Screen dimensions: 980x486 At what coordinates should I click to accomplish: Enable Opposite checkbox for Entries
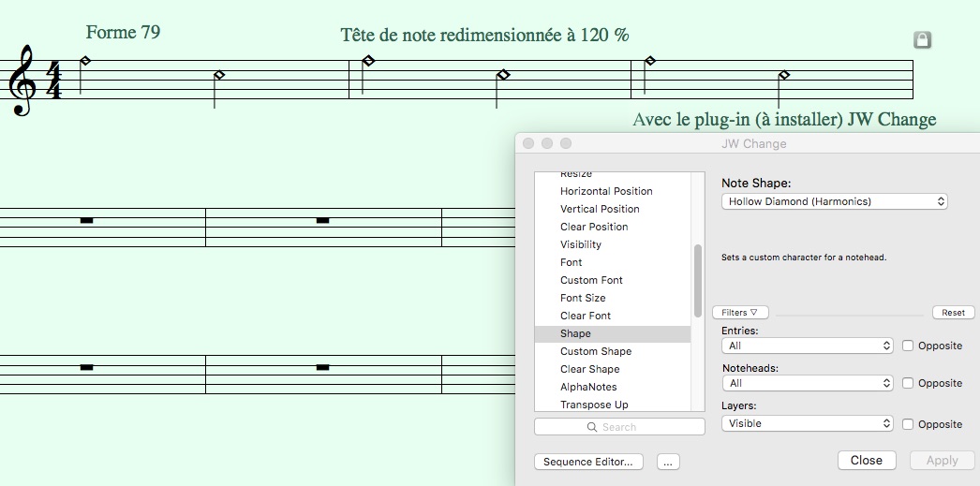click(908, 346)
